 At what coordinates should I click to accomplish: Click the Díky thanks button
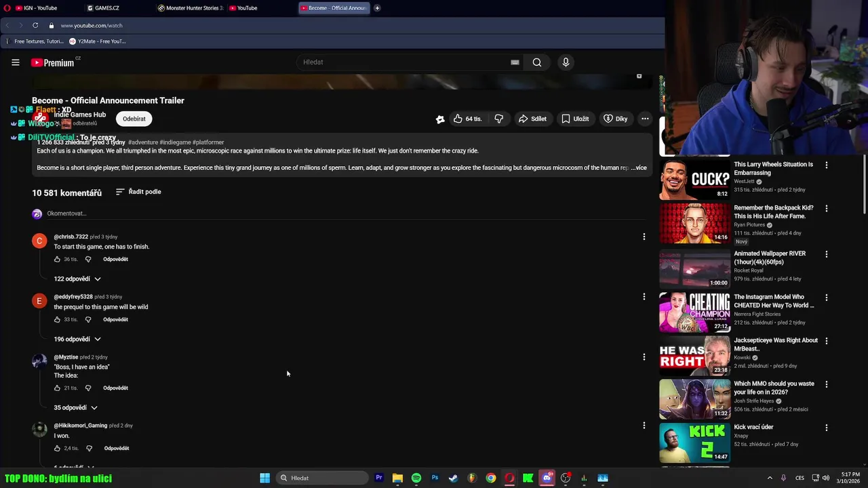pyautogui.click(x=616, y=119)
